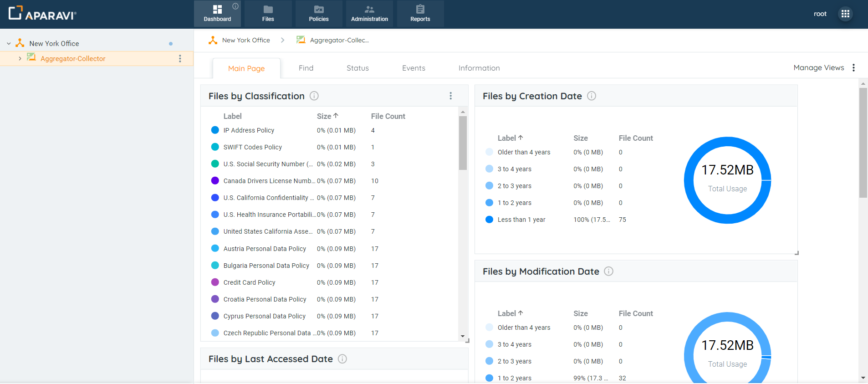This screenshot has height=384, width=868.
Task: Open the Policies section icon
Action: 319,10
